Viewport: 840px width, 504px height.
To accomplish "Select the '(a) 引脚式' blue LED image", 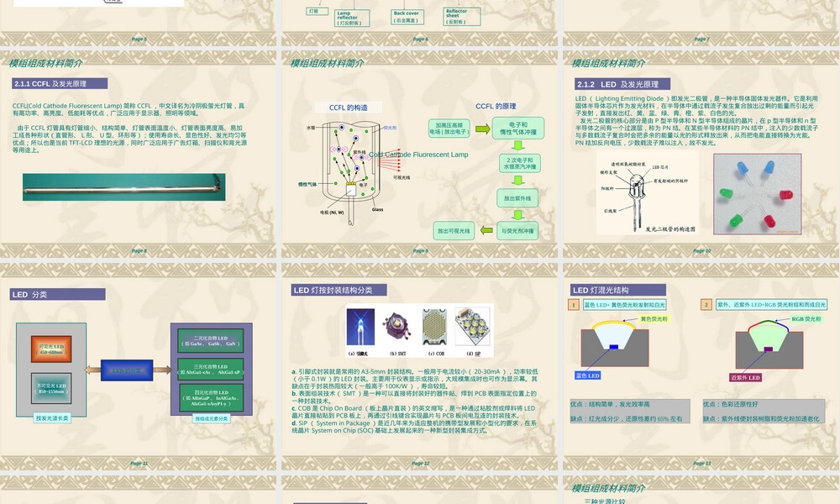I will point(360,328).
